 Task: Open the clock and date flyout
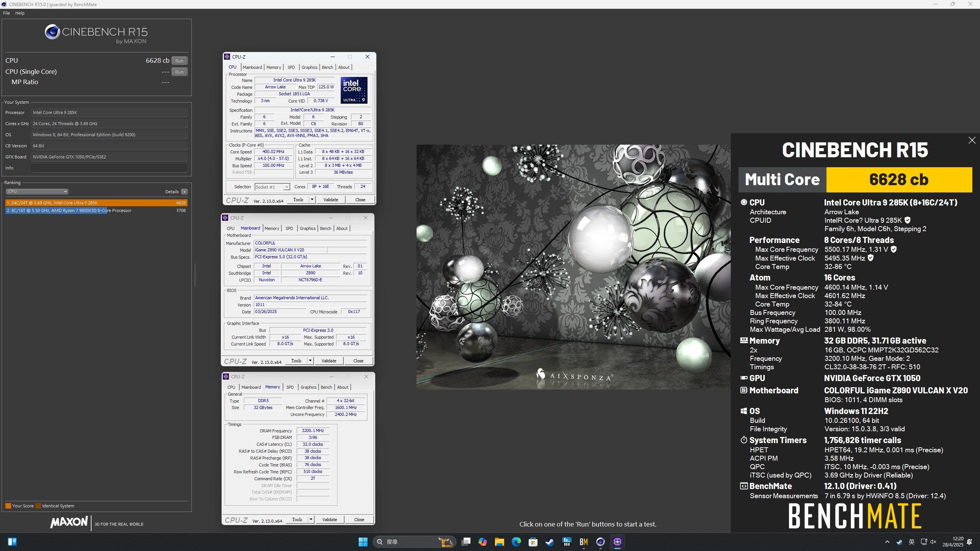pos(953,542)
